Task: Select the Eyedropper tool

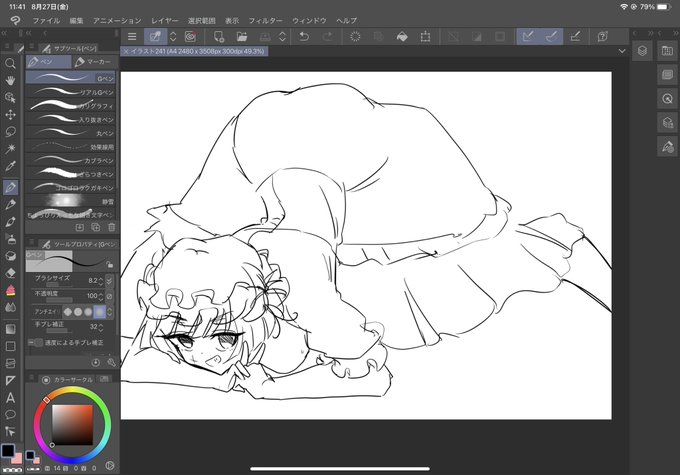Action: point(10,166)
